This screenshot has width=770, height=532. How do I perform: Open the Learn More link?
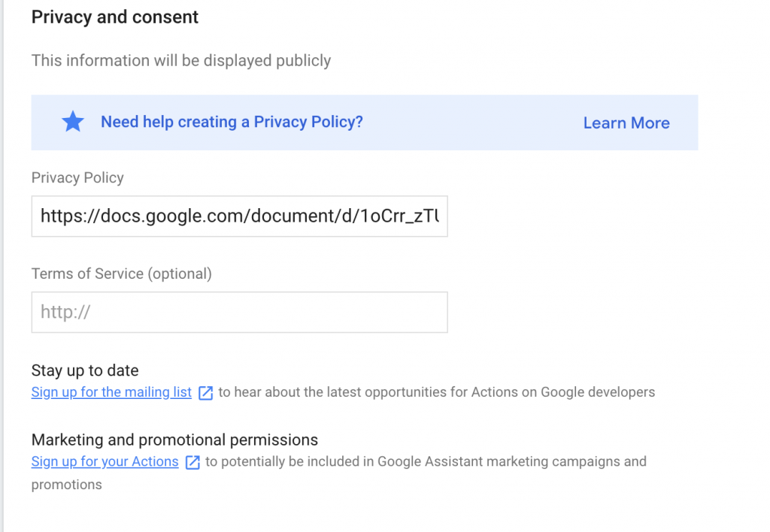[626, 123]
